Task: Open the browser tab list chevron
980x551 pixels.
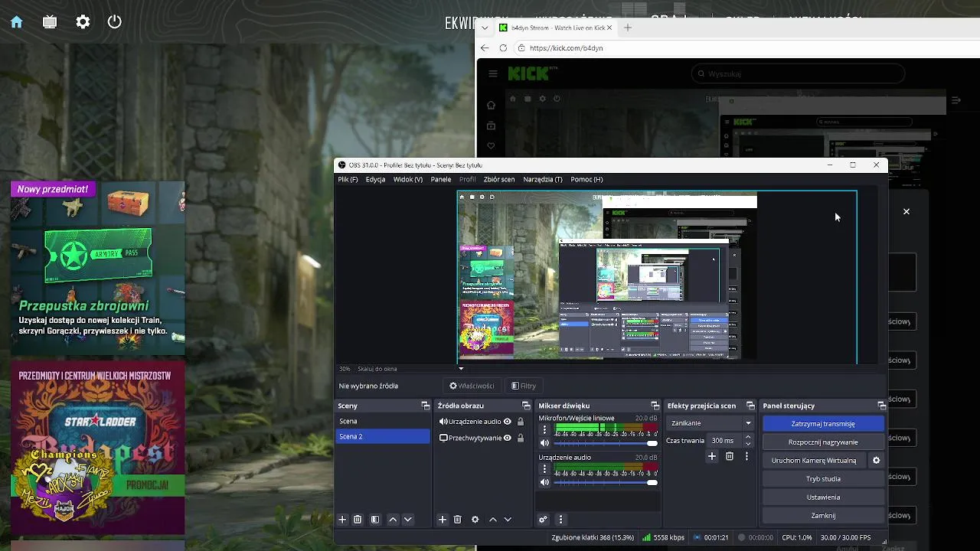Action: pos(485,28)
